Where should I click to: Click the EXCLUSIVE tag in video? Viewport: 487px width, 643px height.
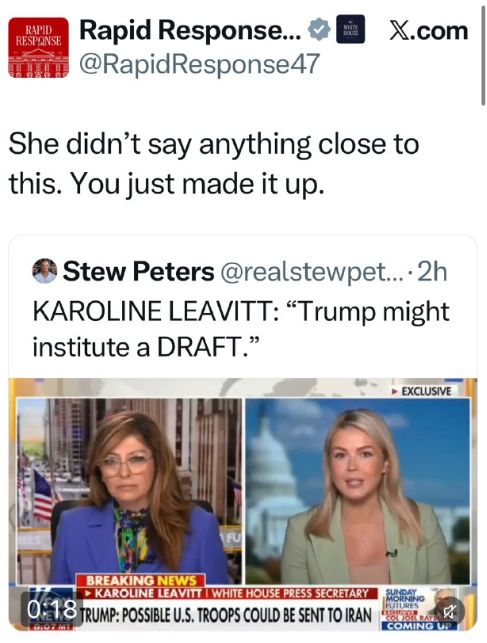click(422, 391)
